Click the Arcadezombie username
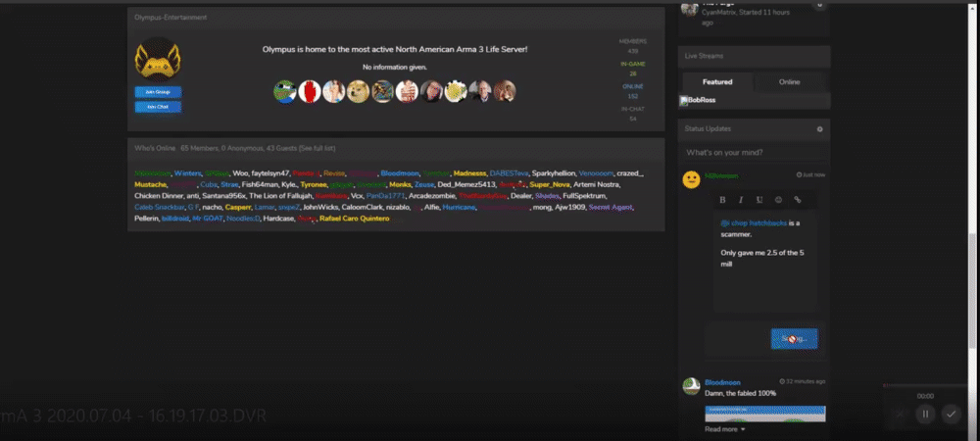The height and width of the screenshot is (441, 980). click(x=432, y=196)
